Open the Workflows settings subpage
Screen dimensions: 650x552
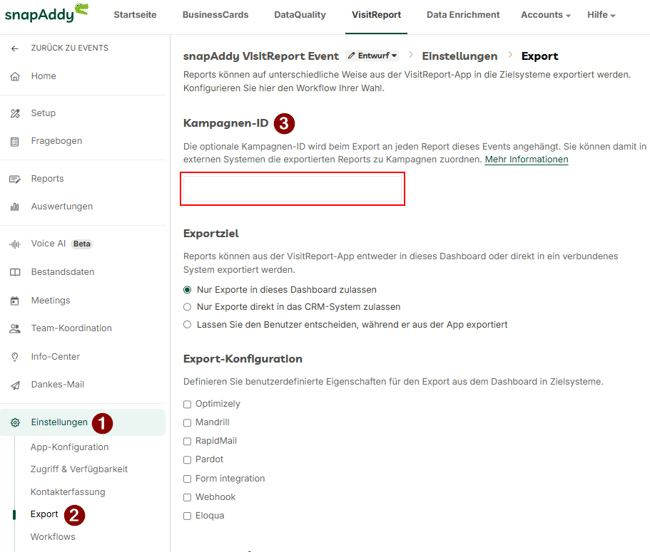tap(53, 537)
